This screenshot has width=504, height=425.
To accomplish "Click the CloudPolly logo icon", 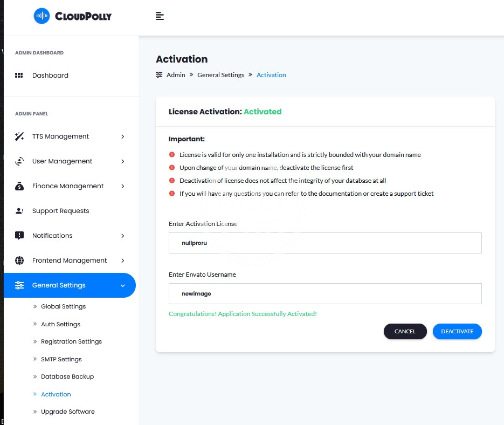I will pos(42,16).
